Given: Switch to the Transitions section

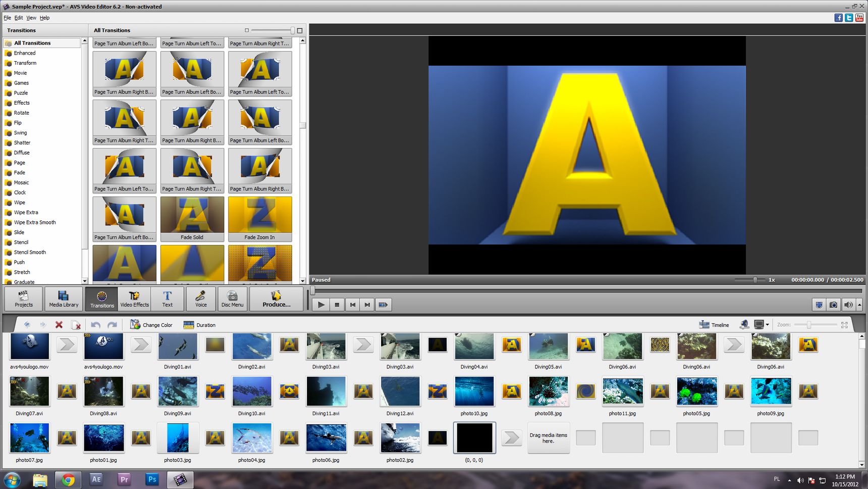Looking at the screenshot, I should click(102, 299).
